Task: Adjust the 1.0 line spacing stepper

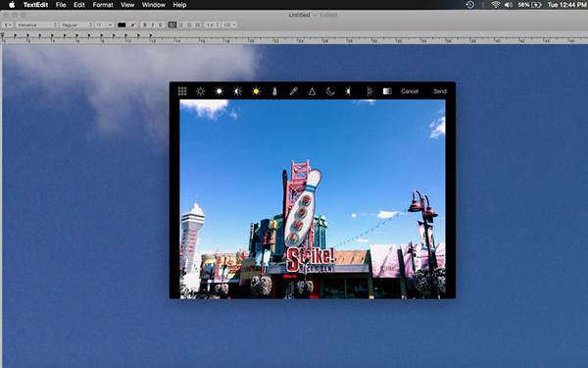Action: [x=213, y=25]
